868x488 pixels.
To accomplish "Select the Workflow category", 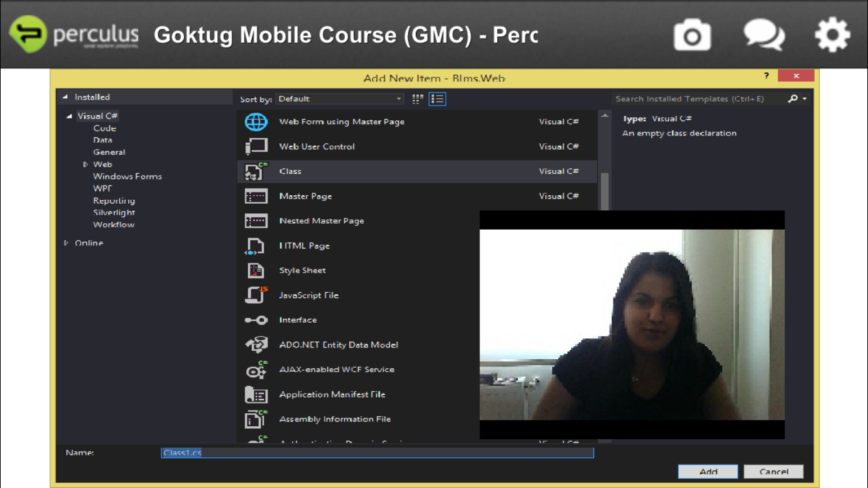I will pyautogui.click(x=113, y=224).
